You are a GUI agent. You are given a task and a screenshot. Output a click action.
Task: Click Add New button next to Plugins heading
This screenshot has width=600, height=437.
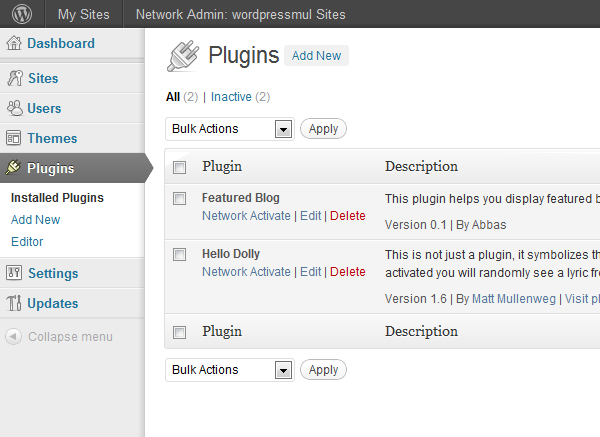(x=316, y=56)
